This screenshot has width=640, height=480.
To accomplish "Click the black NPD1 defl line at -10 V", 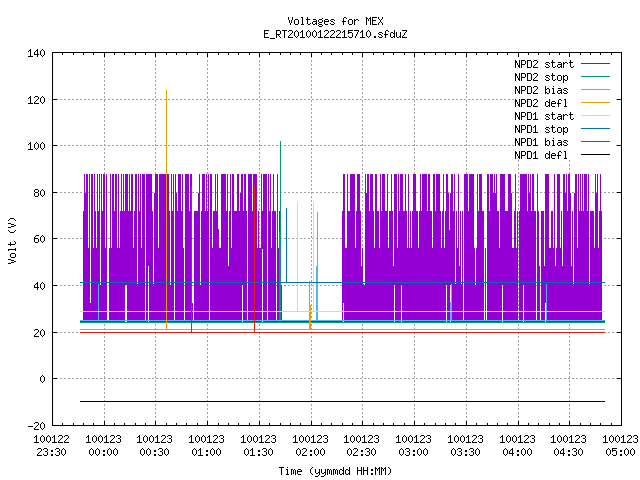I will [342, 402].
